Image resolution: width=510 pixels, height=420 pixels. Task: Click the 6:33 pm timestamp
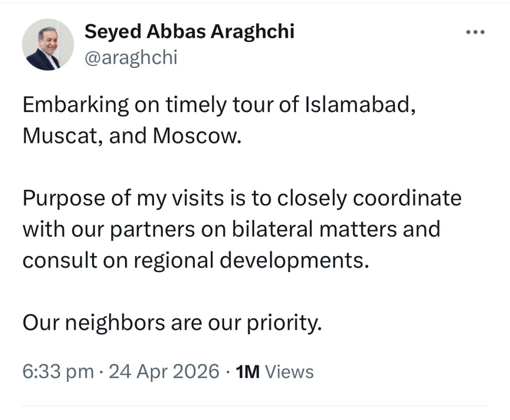(58, 371)
